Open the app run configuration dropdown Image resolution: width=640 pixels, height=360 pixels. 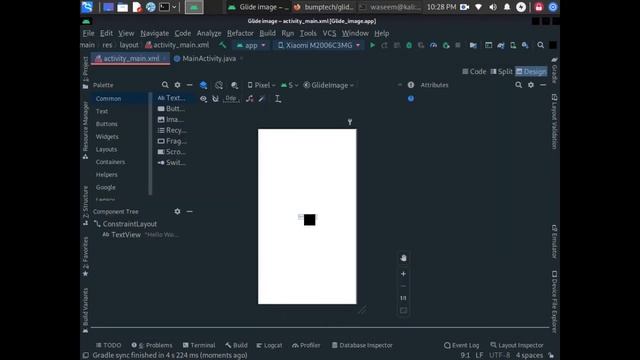[x=251, y=45]
